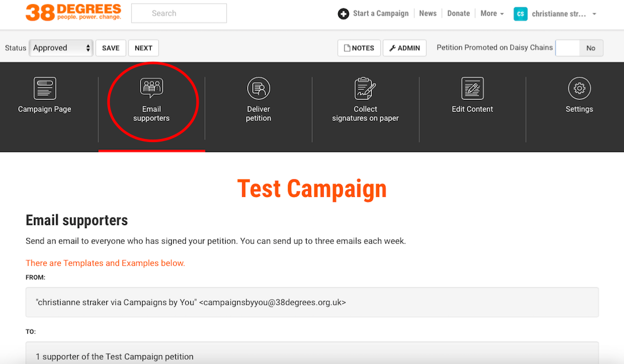The width and height of the screenshot is (624, 364).
Task: Click into the Search field
Action: point(179,13)
